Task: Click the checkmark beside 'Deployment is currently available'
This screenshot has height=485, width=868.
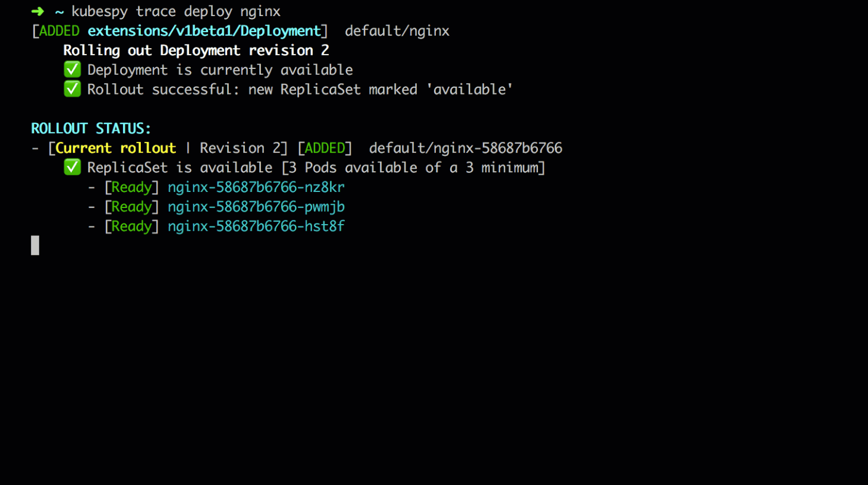Action: pos(72,70)
